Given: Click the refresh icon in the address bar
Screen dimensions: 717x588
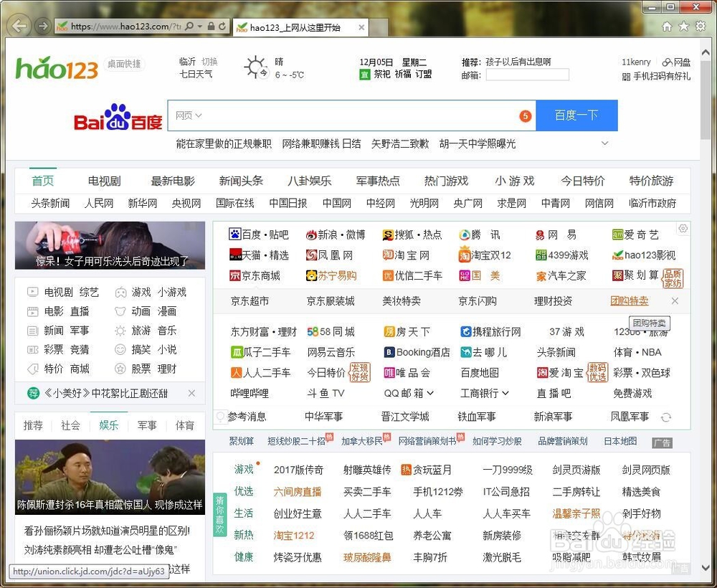Looking at the screenshot, I should pyautogui.click(x=222, y=27).
